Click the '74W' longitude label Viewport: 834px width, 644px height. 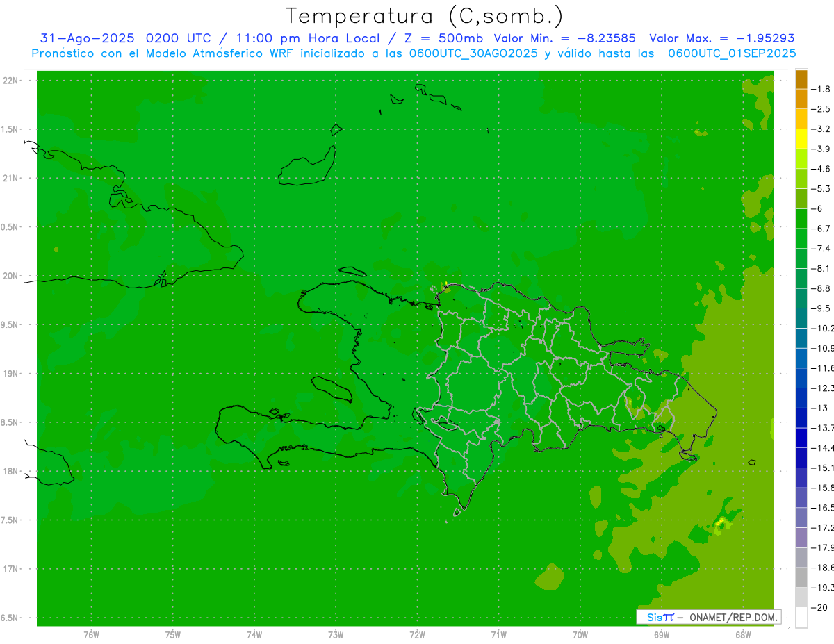pos(254,634)
